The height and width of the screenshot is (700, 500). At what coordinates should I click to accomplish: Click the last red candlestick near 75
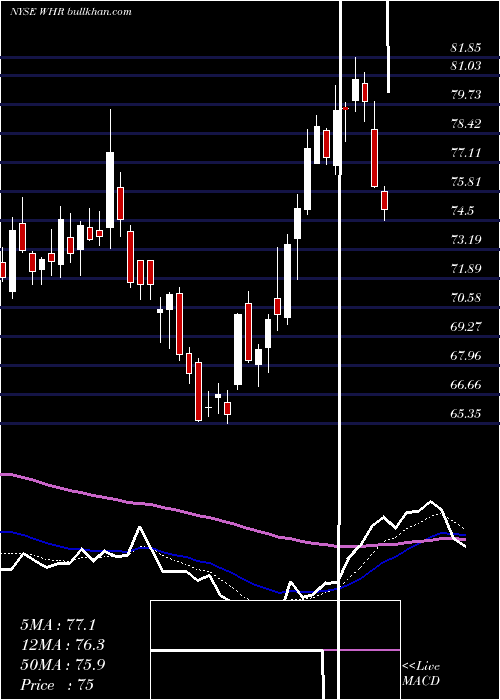(x=384, y=200)
